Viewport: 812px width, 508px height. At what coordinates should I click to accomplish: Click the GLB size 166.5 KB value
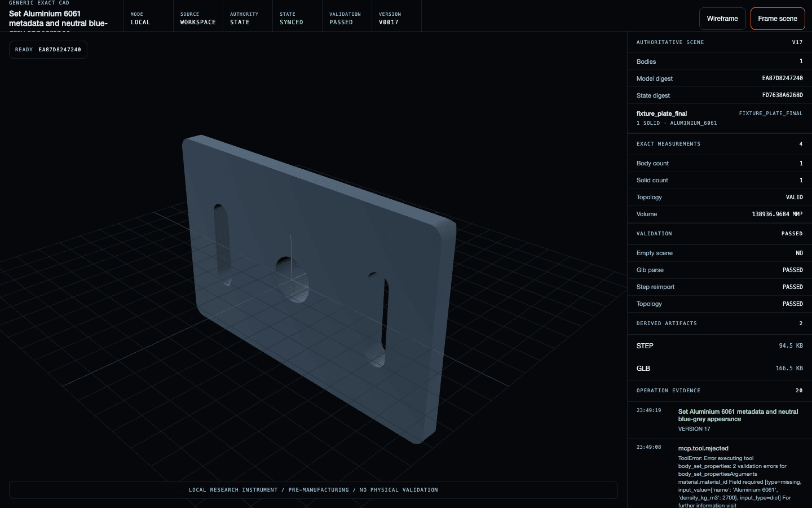(789, 368)
